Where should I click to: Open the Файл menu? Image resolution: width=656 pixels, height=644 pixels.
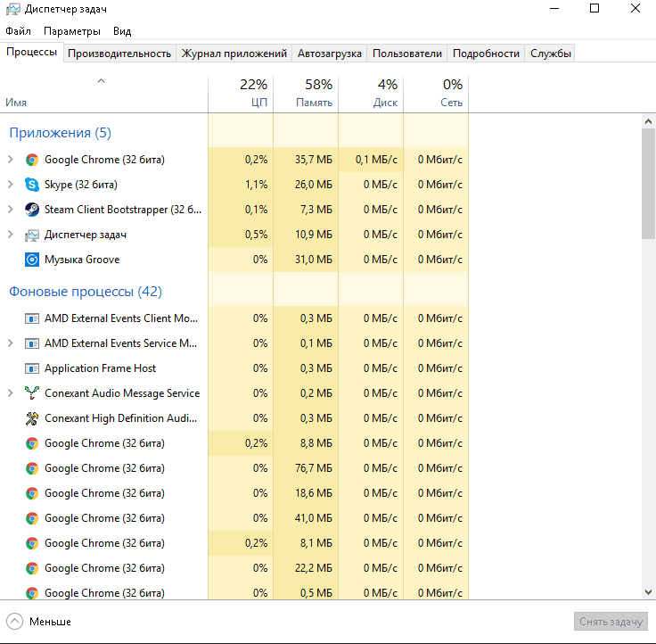pos(19,31)
